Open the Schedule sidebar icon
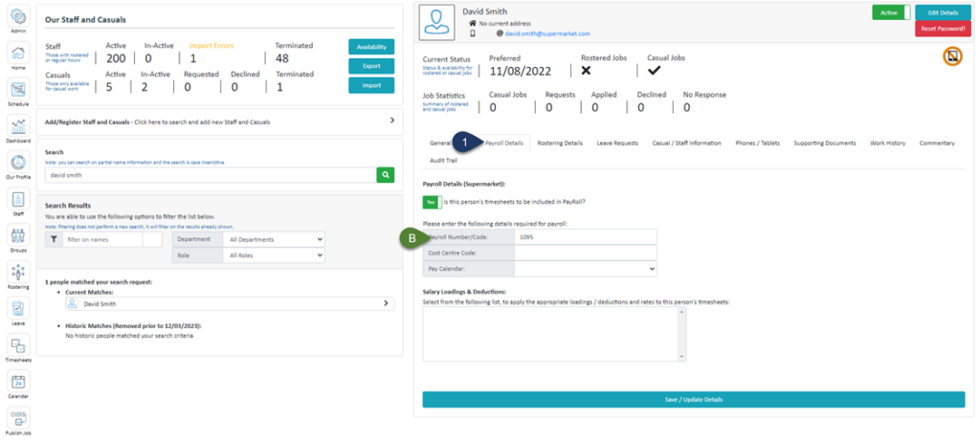The image size is (980, 443). (19, 89)
